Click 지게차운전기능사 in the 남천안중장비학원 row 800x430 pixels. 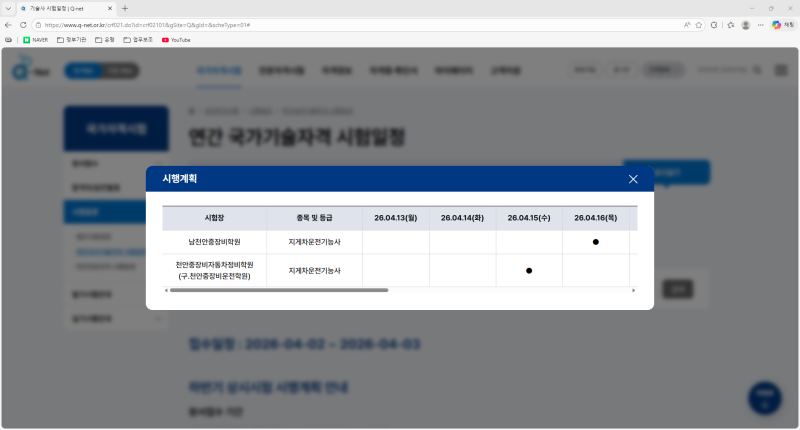point(314,242)
